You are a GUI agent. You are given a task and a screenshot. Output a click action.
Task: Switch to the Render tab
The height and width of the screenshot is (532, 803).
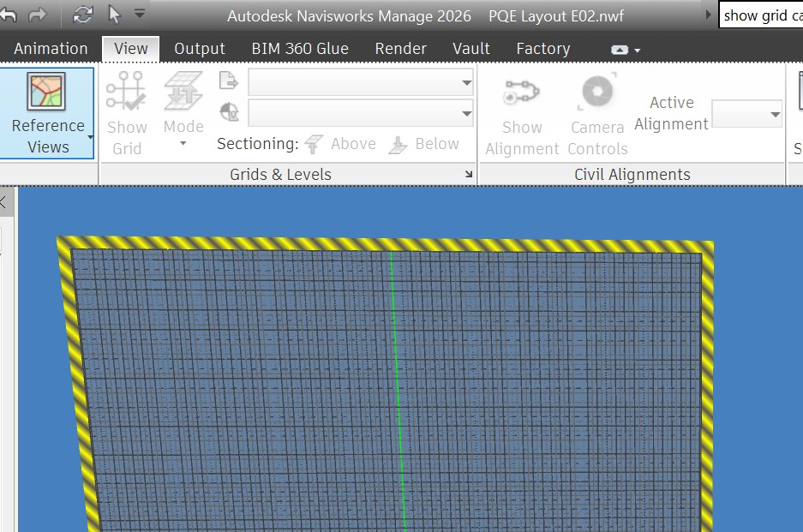tap(400, 49)
